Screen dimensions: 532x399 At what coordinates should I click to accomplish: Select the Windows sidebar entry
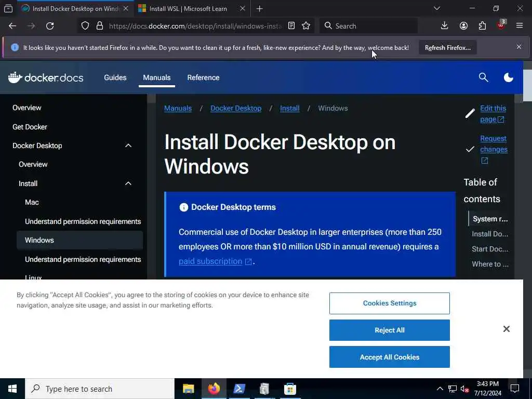coord(79,240)
